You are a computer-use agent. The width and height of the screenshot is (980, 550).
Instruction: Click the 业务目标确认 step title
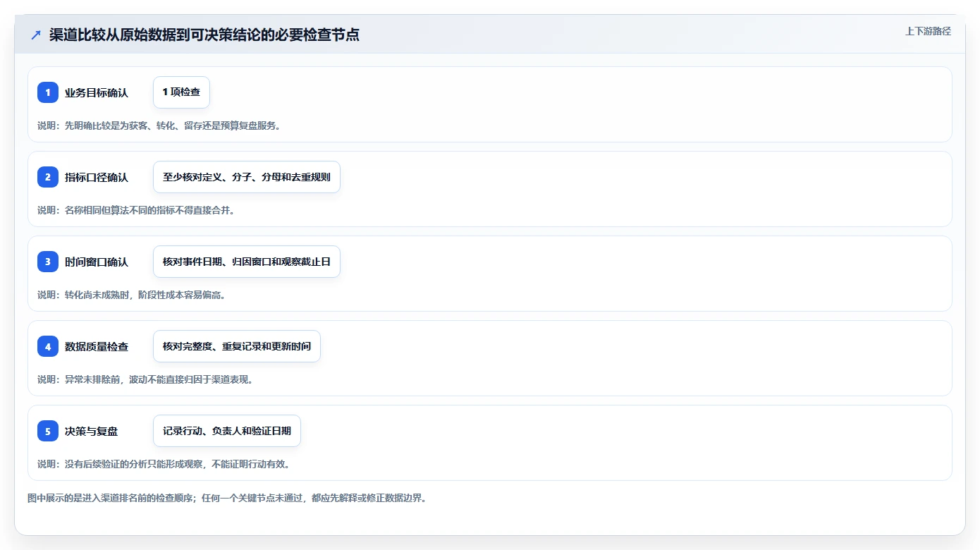tap(97, 92)
